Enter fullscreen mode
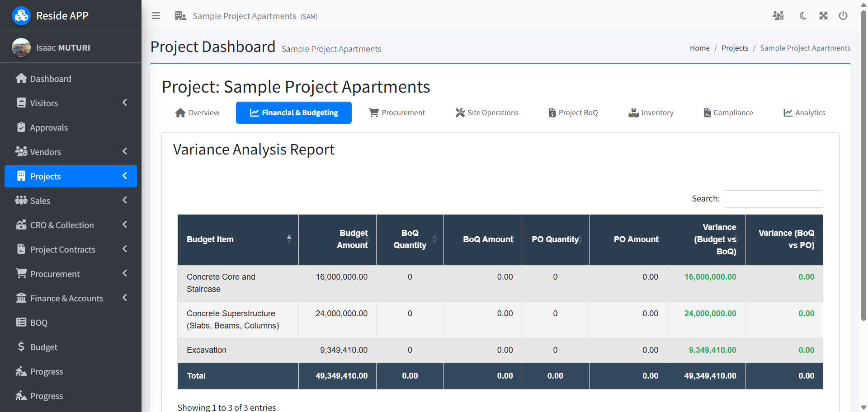The height and width of the screenshot is (412, 868). 823,16
